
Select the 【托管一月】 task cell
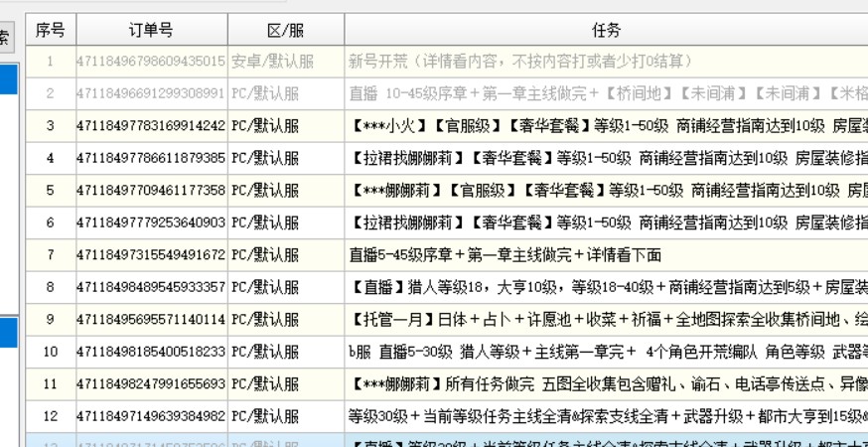click(606, 320)
